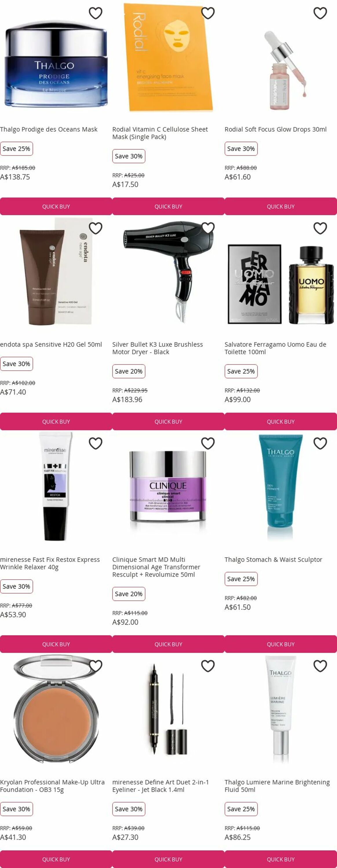Open Rodial Soft Focus Glow Drops 30ml link
Viewport: 337px width, 868px height.
(x=276, y=129)
